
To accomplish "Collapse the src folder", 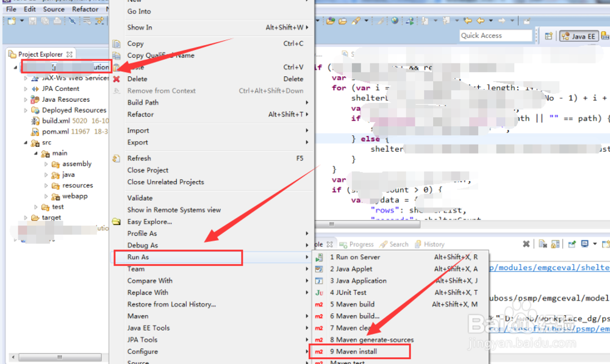I will [x=26, y=143].
